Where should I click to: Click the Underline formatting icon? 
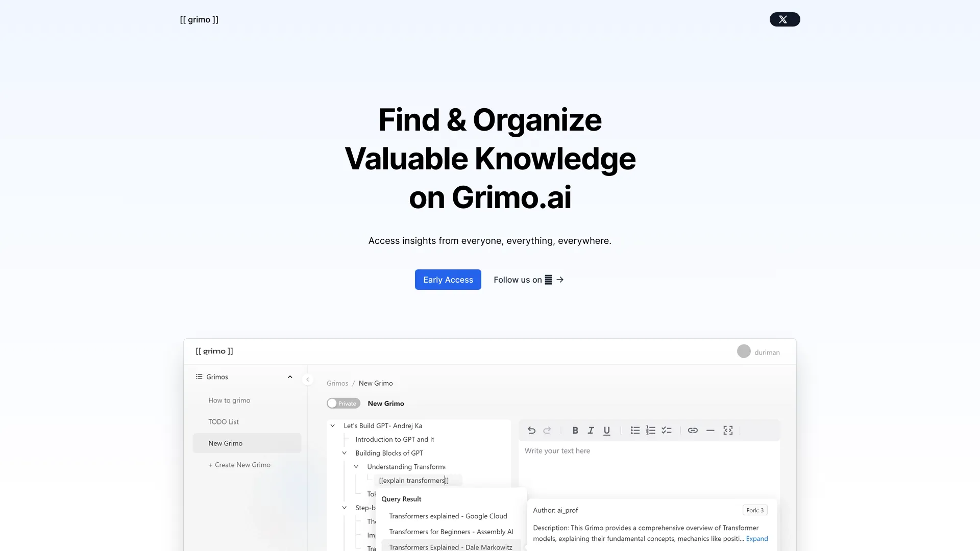click(606, 430)
